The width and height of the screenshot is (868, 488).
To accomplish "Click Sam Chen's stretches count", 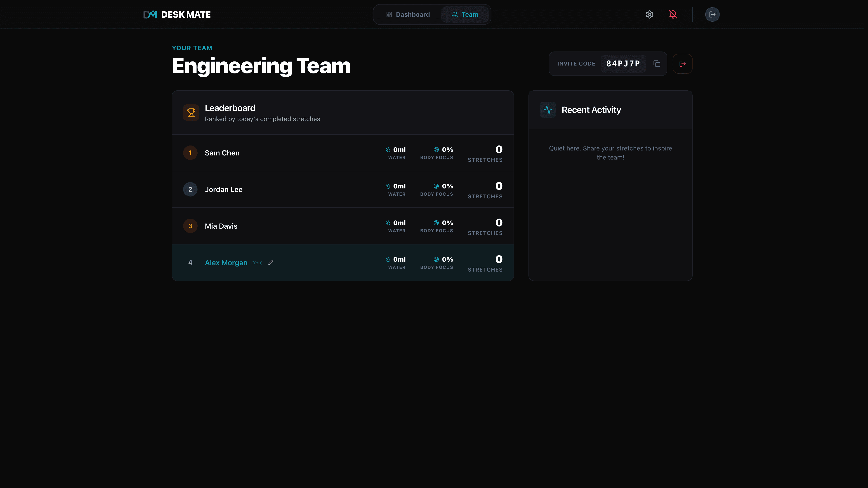I will point(499,150).
